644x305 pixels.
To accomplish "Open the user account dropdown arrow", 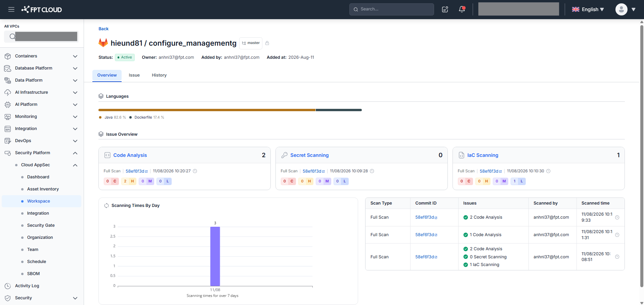I will (634, 9).
